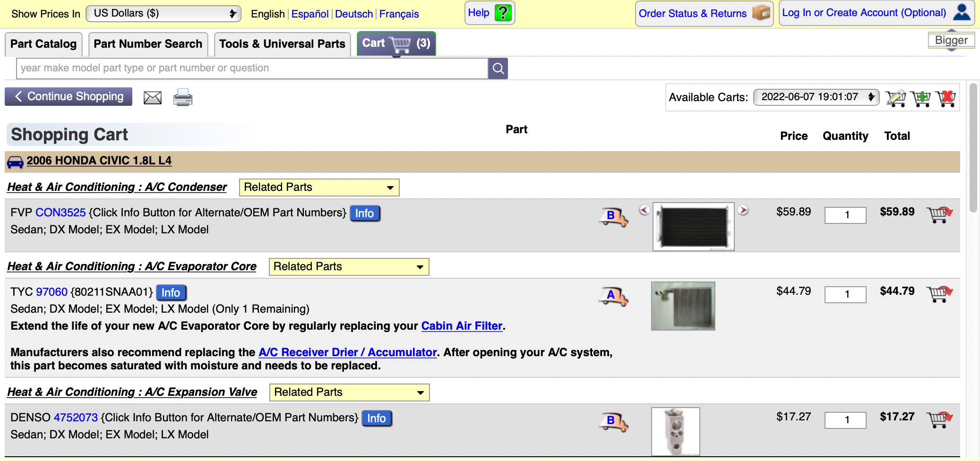
Task: Show previous condenser image arrow
Action: point(645,210)
